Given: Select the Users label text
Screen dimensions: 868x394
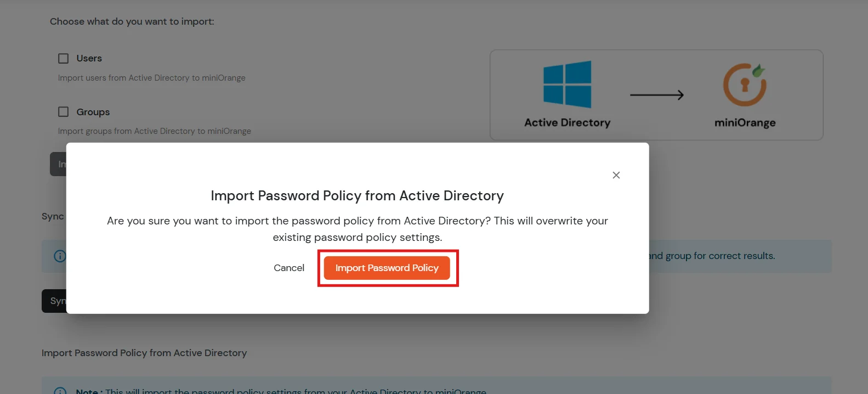Looking at the screenshot, I should point(90,58).
